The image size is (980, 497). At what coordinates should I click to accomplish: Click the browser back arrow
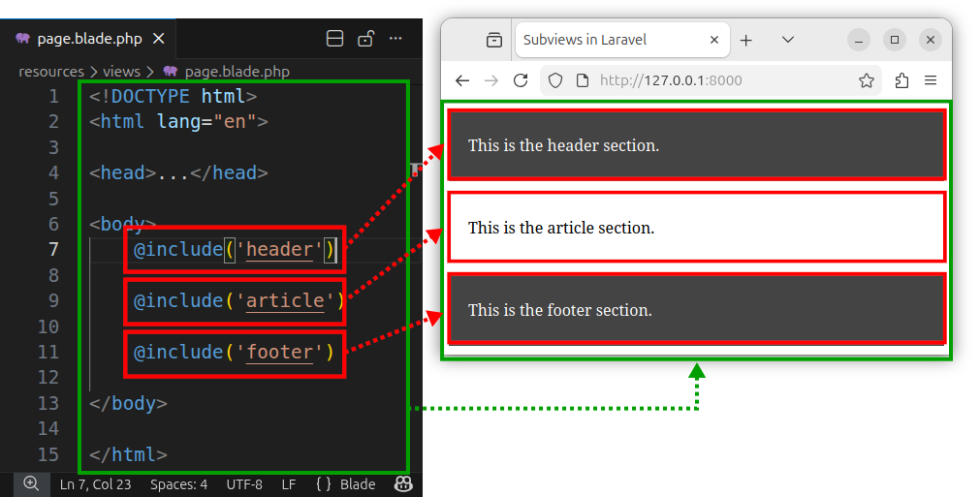pyautogui.click(x=462, y=80)
